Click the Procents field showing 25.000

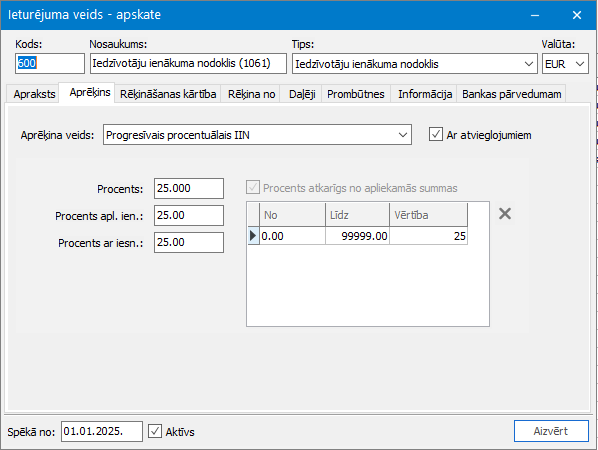(x=189, y=188)
